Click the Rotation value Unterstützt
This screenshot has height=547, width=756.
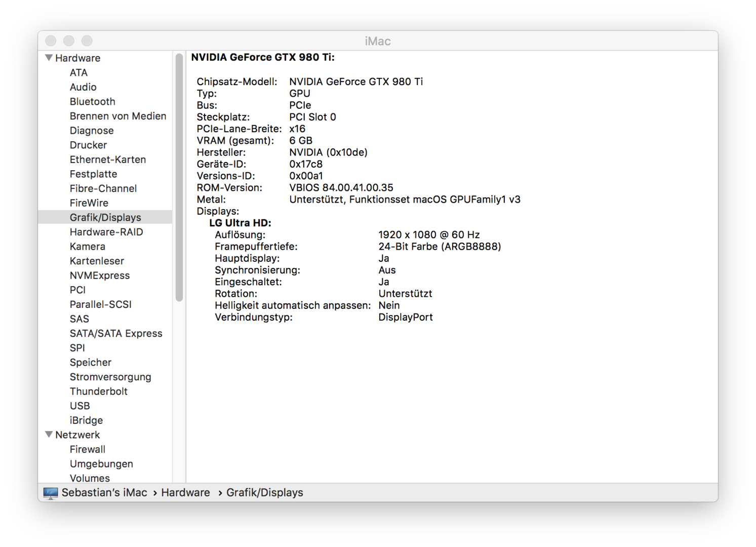405,294
